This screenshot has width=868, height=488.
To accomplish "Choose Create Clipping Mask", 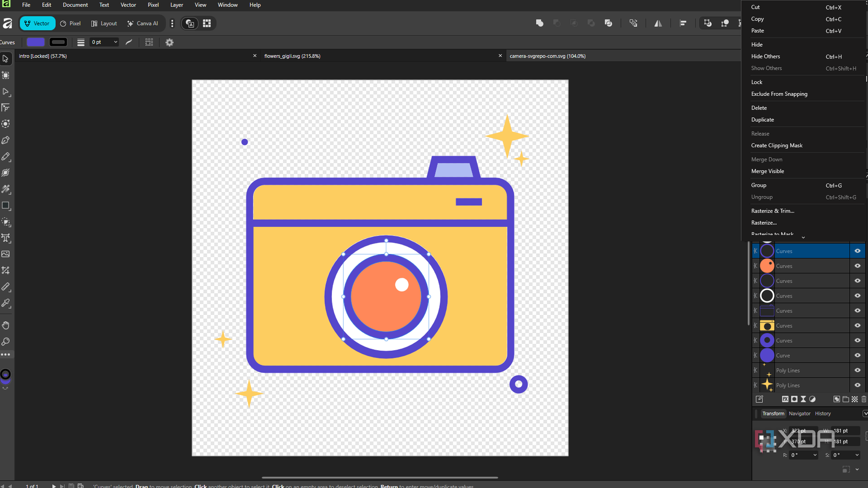I will click(x=776, y=146).
